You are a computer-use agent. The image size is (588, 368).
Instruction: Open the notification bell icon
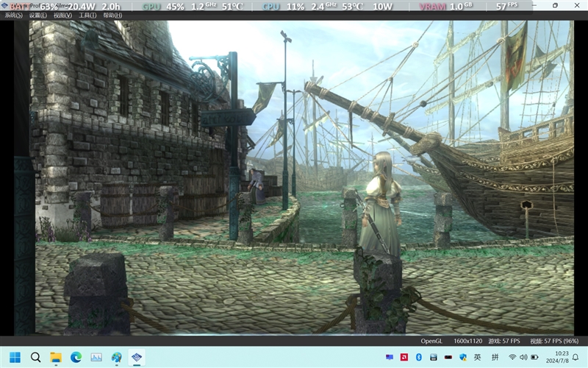point(576,357)
